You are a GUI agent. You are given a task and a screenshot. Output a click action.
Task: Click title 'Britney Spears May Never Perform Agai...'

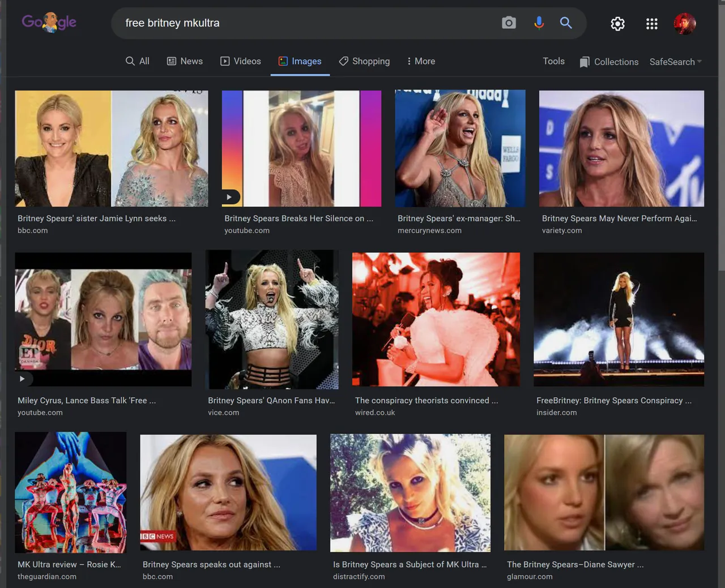[619, 218]
